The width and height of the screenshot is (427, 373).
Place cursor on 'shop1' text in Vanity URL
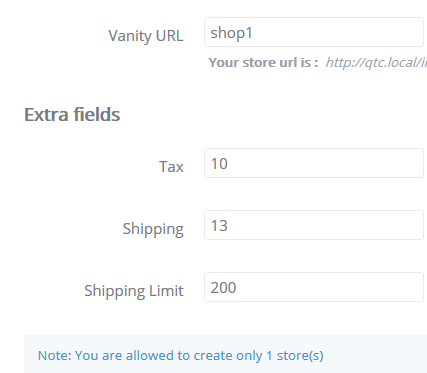point(232,33)
